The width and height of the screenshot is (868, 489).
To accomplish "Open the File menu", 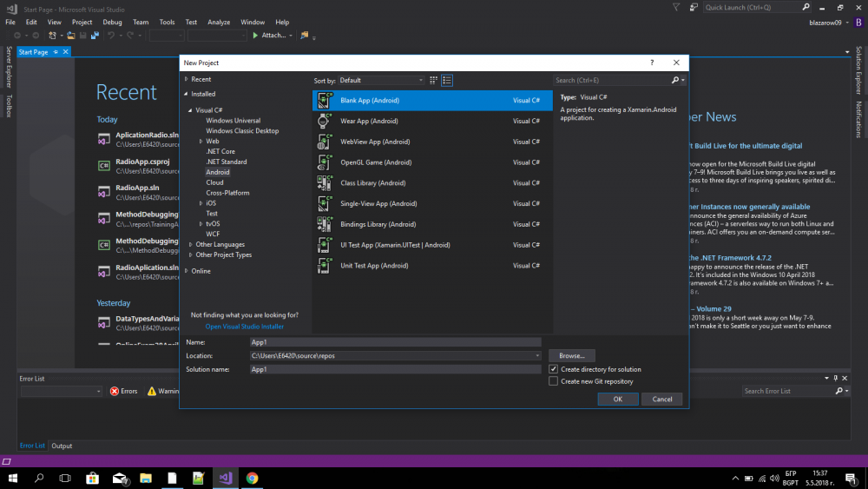I will click(10, 23).
